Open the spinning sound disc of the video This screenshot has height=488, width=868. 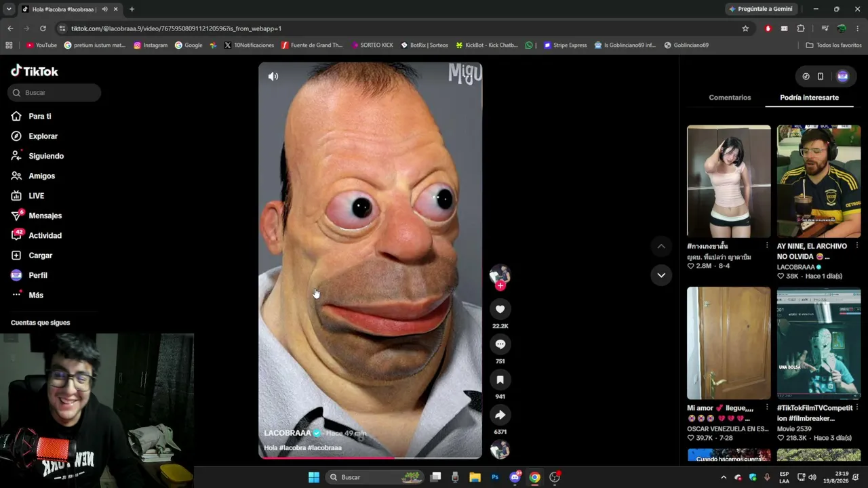pos(500,449)
